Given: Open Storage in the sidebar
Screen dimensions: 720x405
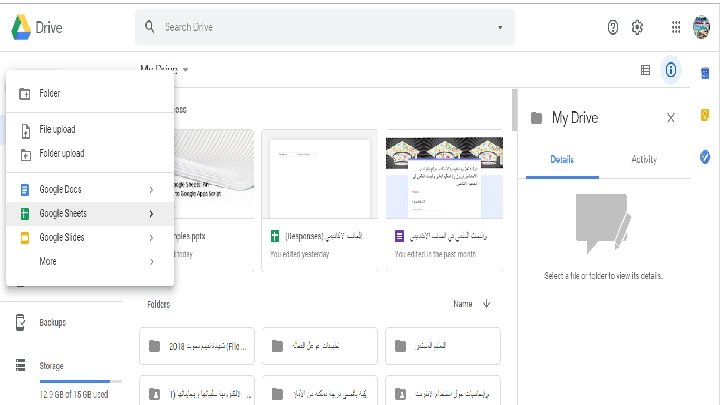Looking at the screenshot, I should coord(51,366).
